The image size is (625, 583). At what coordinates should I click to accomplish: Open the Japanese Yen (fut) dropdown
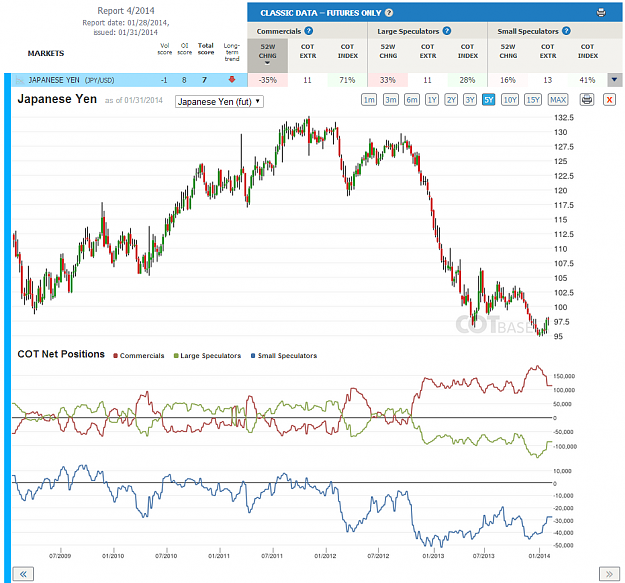219,102
